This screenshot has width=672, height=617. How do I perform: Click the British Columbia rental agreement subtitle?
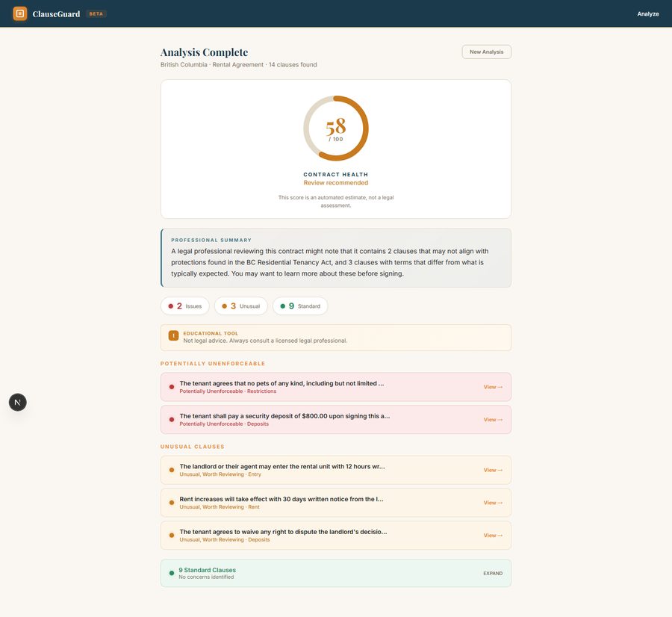click(x=239, y=65)
